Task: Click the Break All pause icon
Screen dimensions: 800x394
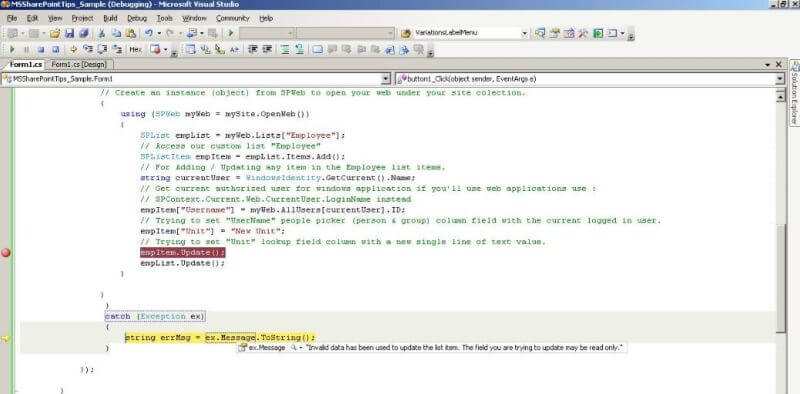Action: pos(27,50)
